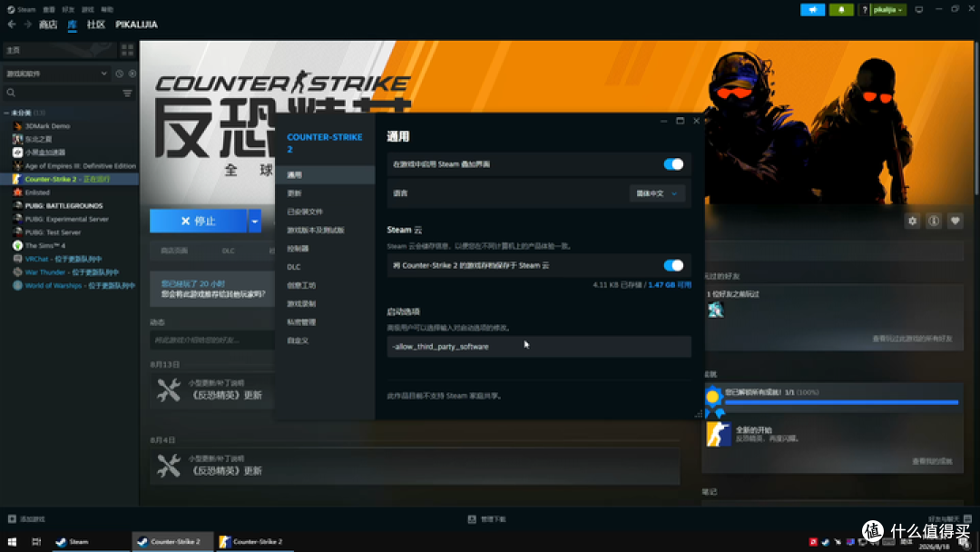The height and width of the screenshot is (552, 980).
Task: Switch library to grid collections view
Action: pos(128,50)
